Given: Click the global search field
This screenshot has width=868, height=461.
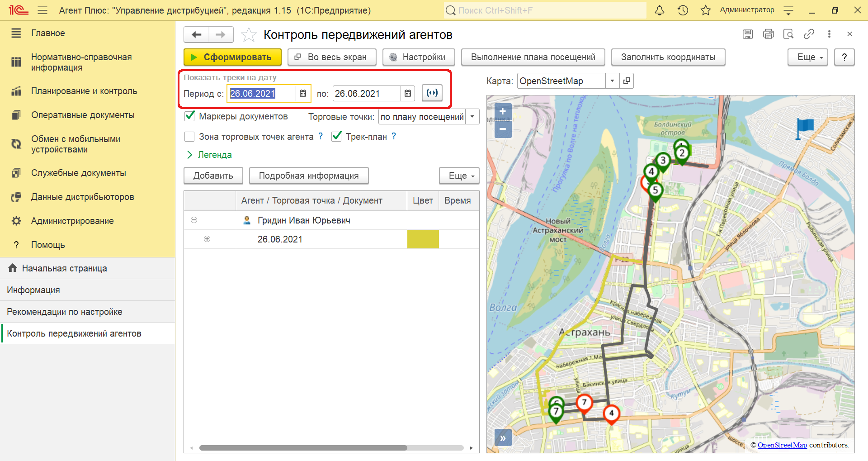Looking at the screenshot, I should pyautogui.click(x=545, y=10).
